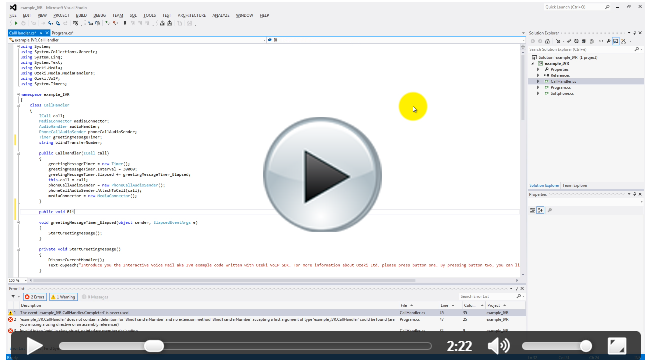Mute audio with the speaker icon

point(499,346)
